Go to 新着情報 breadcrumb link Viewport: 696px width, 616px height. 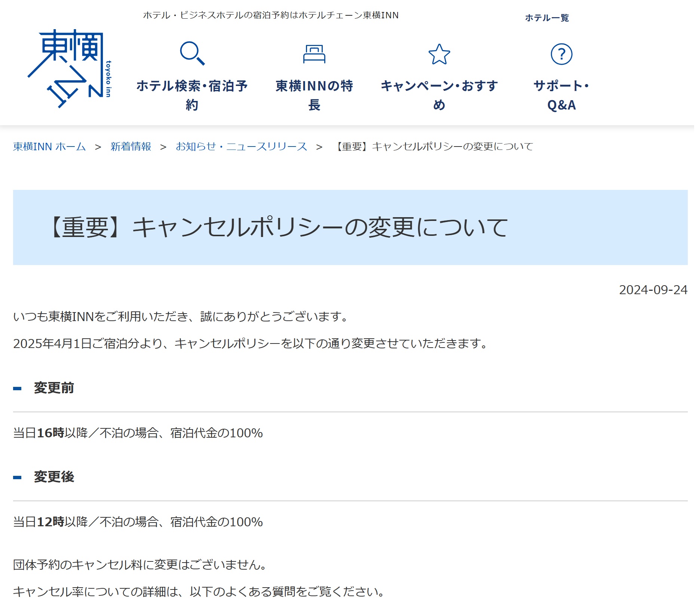click(131, 147)
